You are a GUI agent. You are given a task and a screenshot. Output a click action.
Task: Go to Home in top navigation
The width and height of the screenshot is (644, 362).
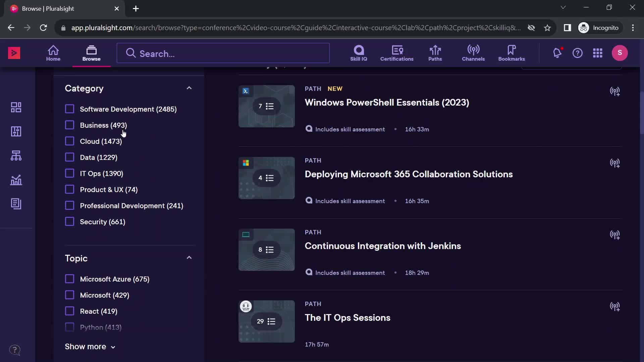(53, 53)
